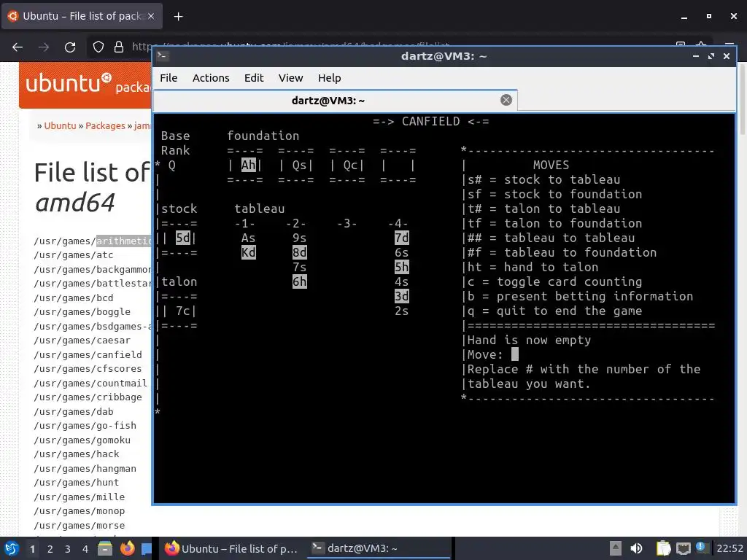Click the Qc foundation card
Viewport: 747px width, 560px height.
(350, 165)
